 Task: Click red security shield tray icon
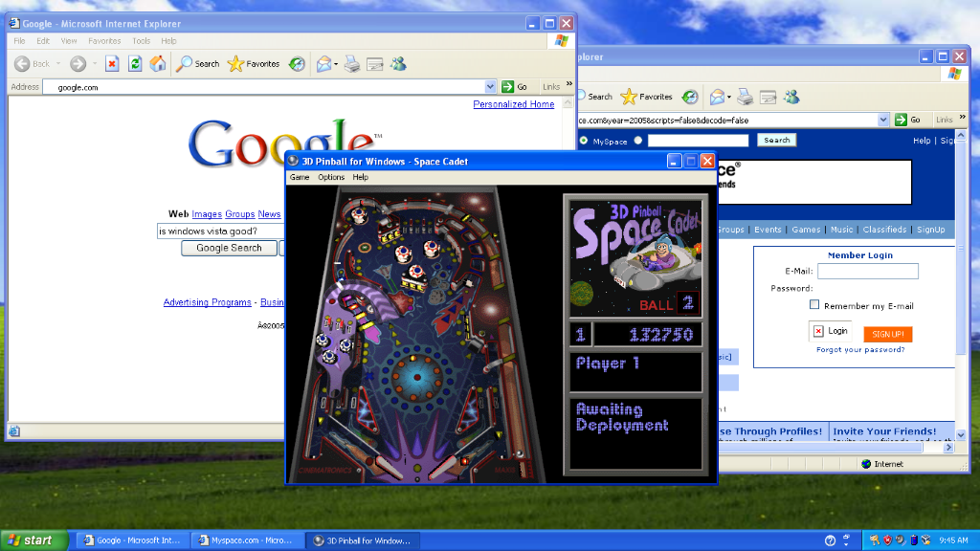click(887, 540)
